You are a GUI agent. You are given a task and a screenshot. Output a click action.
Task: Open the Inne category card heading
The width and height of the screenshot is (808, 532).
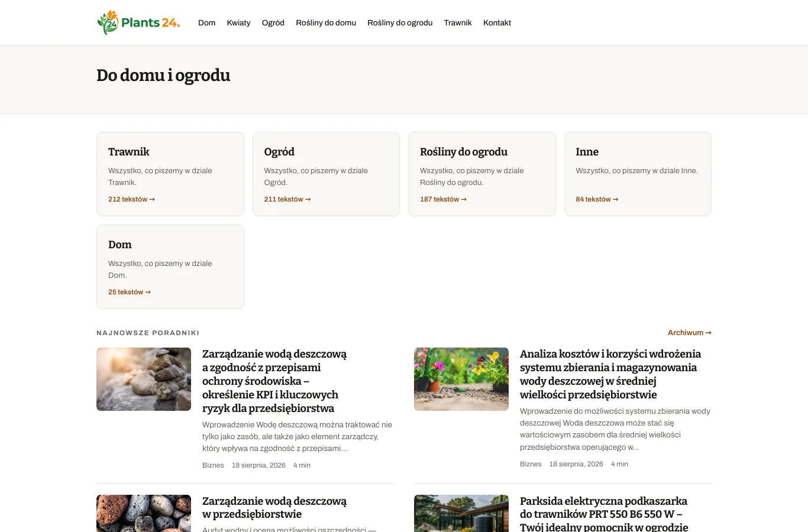click(587, 152)
